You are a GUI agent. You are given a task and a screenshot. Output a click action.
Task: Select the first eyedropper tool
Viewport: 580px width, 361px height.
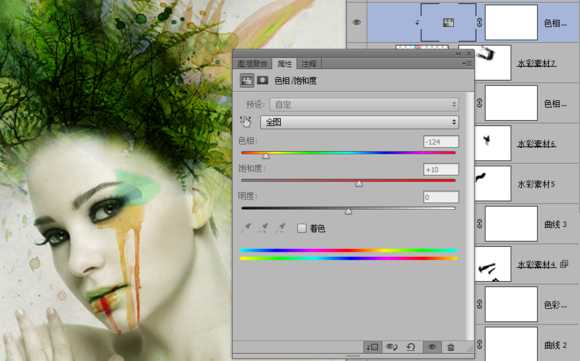tap(247, 227)
